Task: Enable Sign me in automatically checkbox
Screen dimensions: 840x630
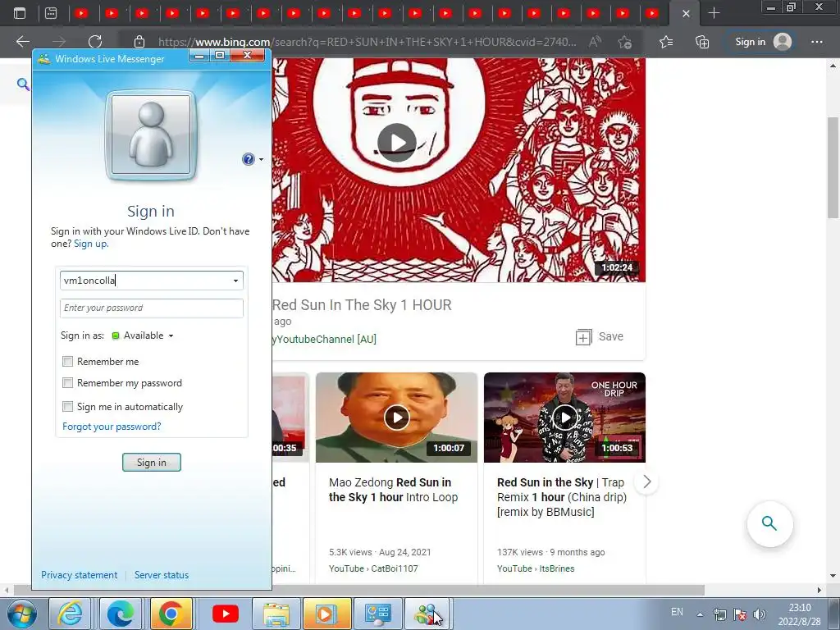Action: pyautogui.click(x=67, y=407)
